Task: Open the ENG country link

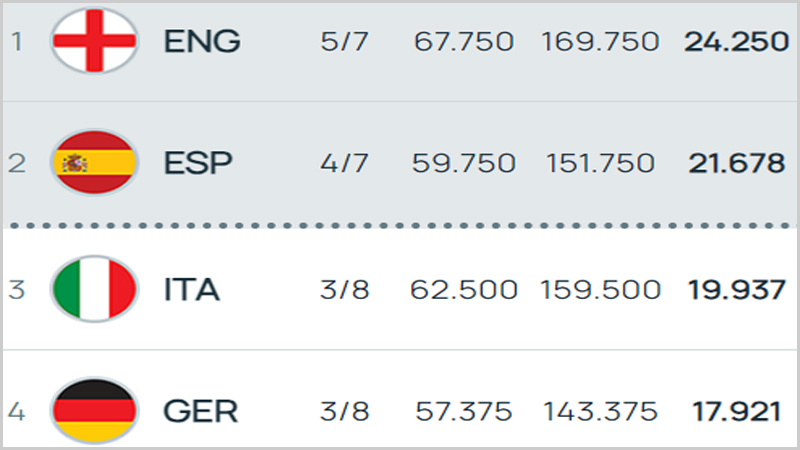Action: click(202, 41)
